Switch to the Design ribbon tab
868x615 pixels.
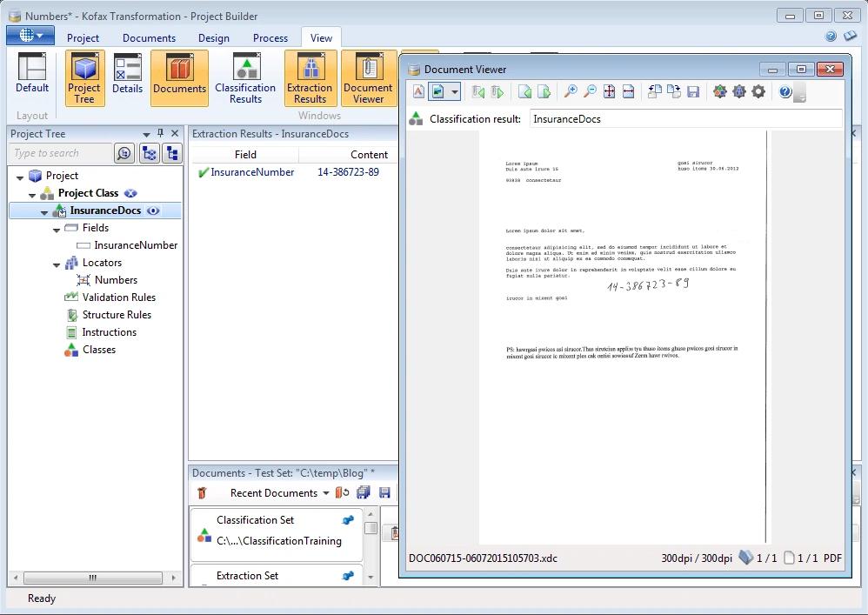[213, 37]
